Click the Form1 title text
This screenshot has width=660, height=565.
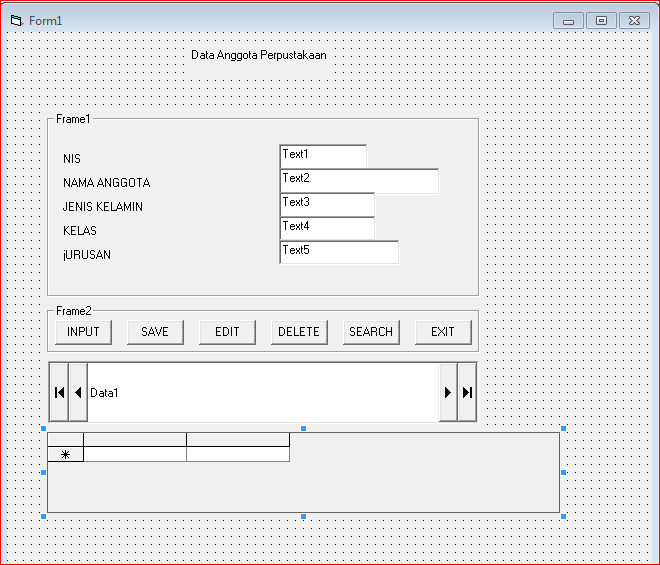pos(45,21)
